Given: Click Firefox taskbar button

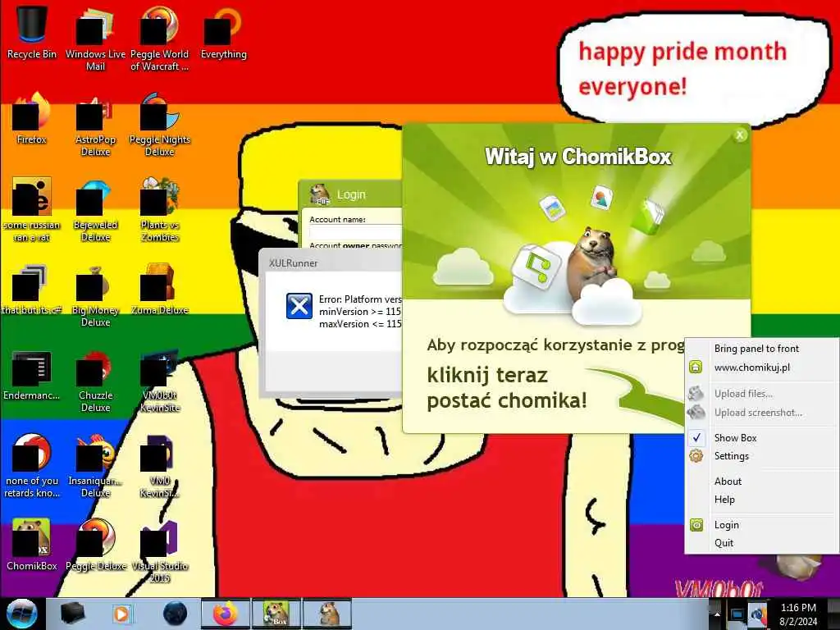Looking at the screenshot, I should click(225, 614).
